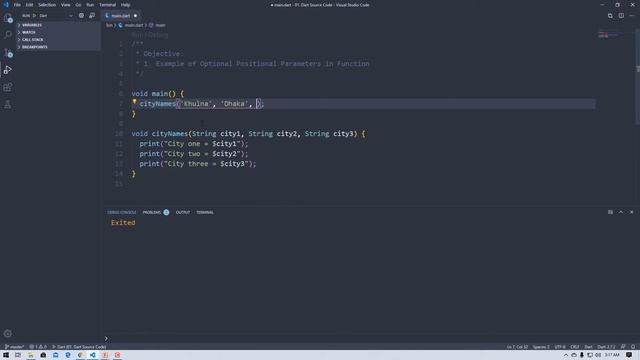This screenshot has height=360, width=640.
Task: Open Changes compare icon in editor title bar
Action: click(610, 16)
